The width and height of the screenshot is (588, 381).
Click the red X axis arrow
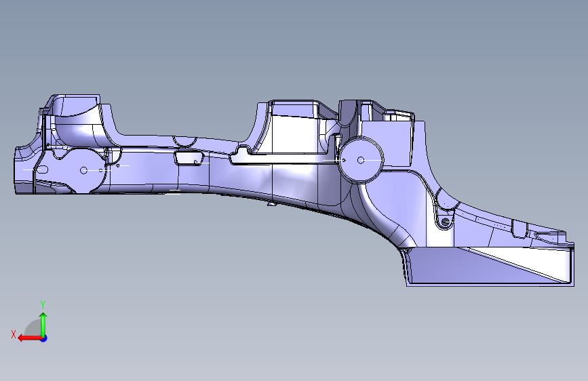point(30,338)
